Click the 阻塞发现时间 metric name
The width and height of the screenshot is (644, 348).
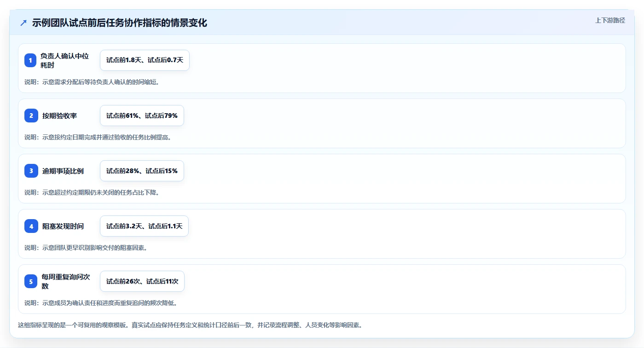click(x=63, y=226)
